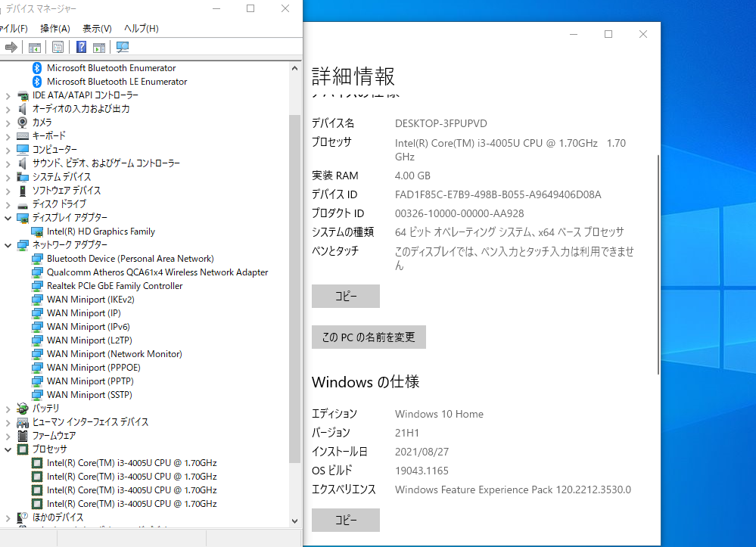756x547 pixels.
Task: Collapse the プロセッサ node
Action: pyautogui.click(x=8, y=449)
